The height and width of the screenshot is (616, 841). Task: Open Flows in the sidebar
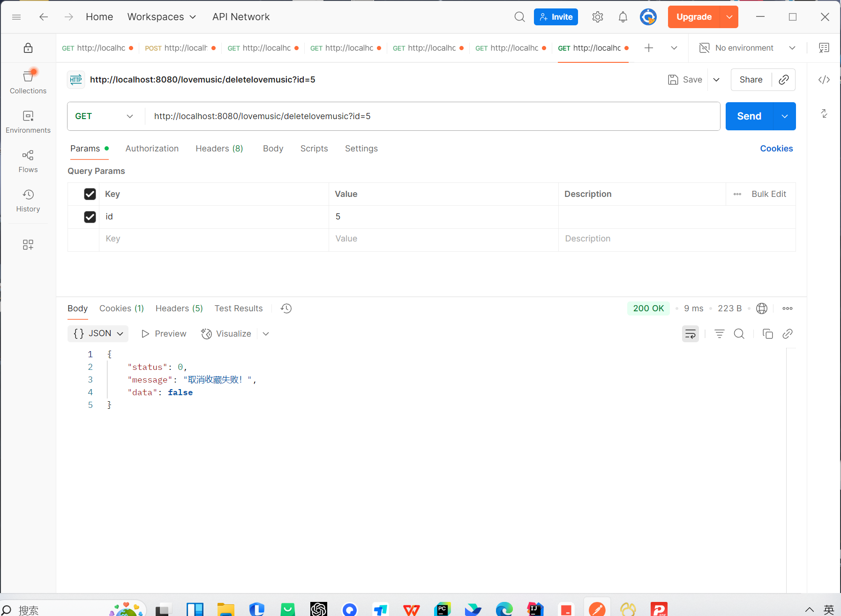28,161
